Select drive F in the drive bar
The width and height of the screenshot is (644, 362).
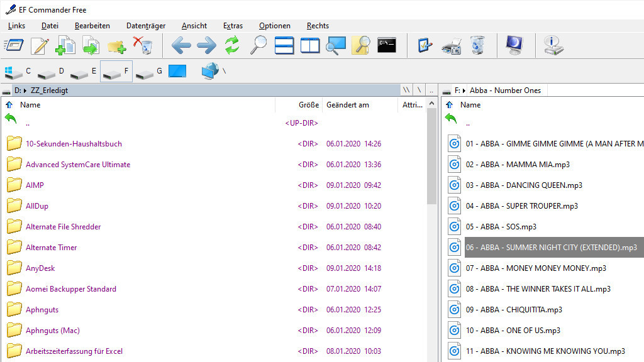[x=116, y=72]
